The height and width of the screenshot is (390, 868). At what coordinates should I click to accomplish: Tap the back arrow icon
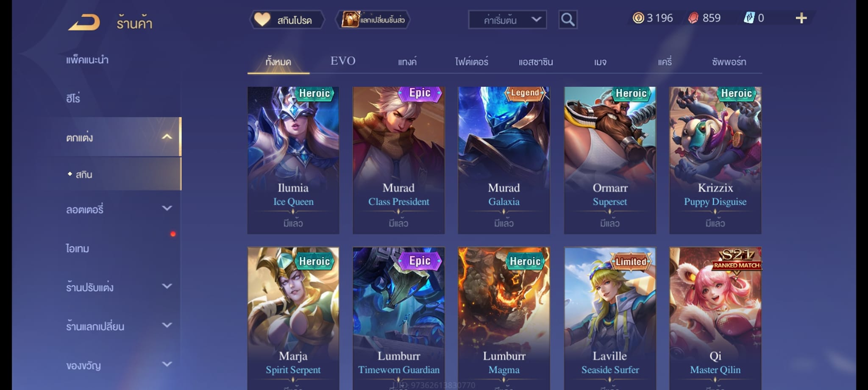[x=84, y=22]
